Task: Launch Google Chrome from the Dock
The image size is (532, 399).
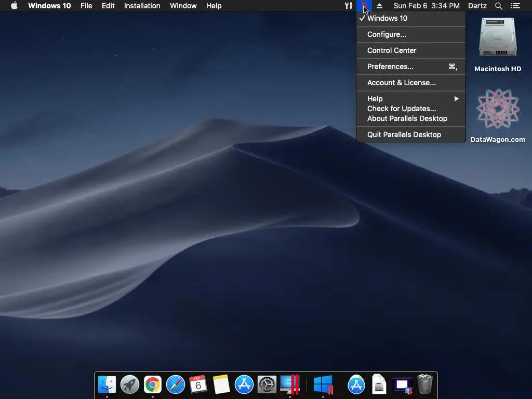Action: 153,385
